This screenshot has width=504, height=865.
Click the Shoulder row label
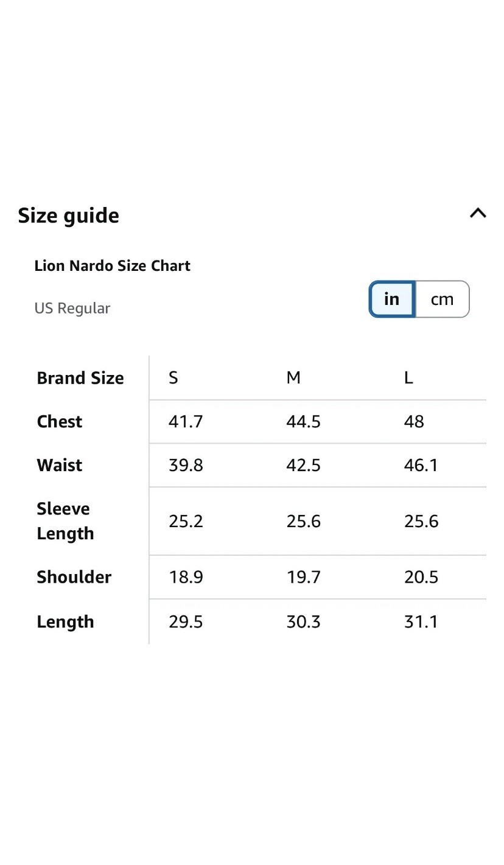(x=74, y=577)
